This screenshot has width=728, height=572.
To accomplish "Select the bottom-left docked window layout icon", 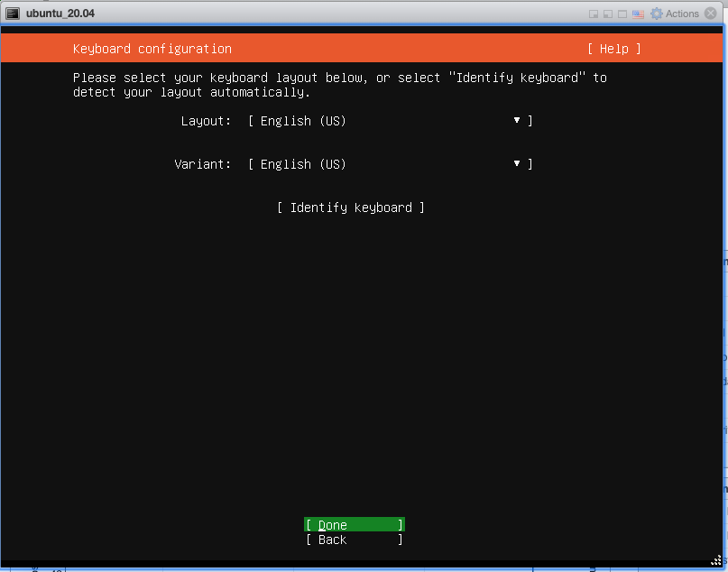I will tap(608, 14).
